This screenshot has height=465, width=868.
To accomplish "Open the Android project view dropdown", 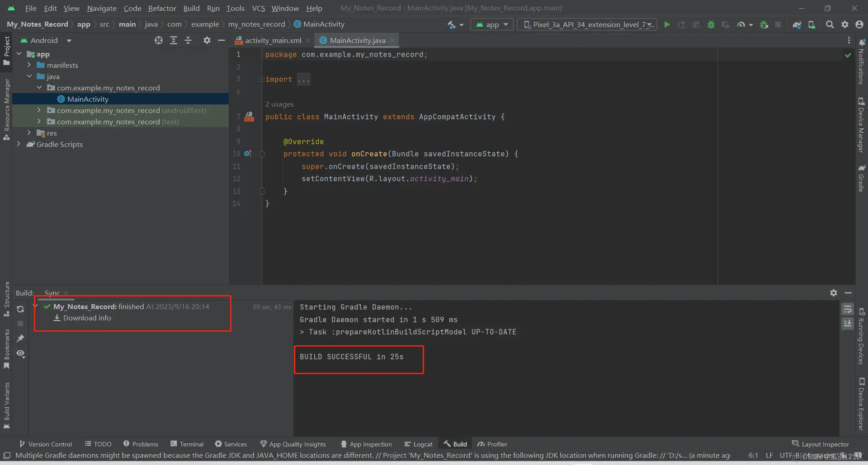I will tap(46, 40).
